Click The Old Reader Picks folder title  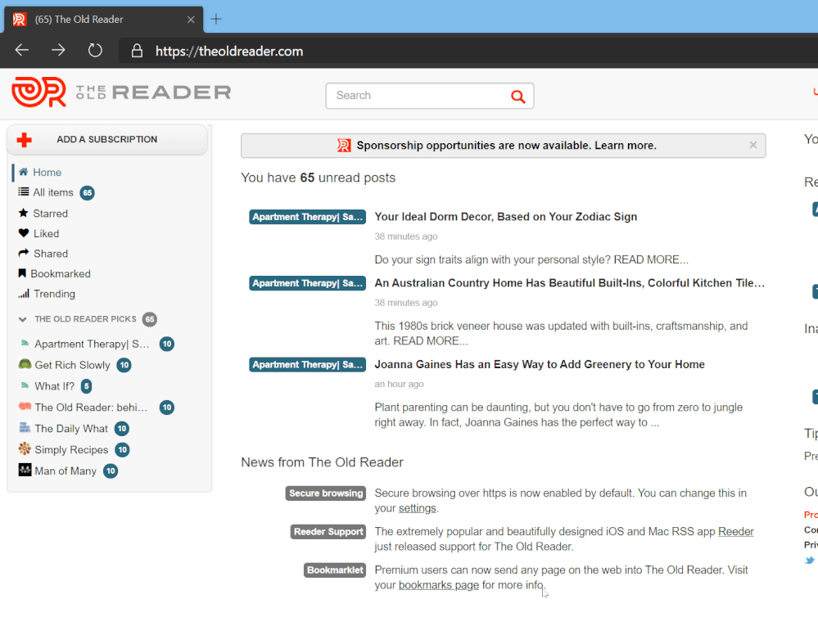(85, 319)
